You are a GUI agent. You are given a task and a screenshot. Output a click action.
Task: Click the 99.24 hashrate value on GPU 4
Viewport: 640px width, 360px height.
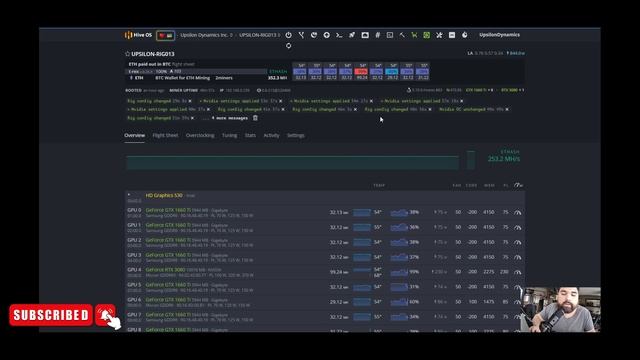(336, 272)
